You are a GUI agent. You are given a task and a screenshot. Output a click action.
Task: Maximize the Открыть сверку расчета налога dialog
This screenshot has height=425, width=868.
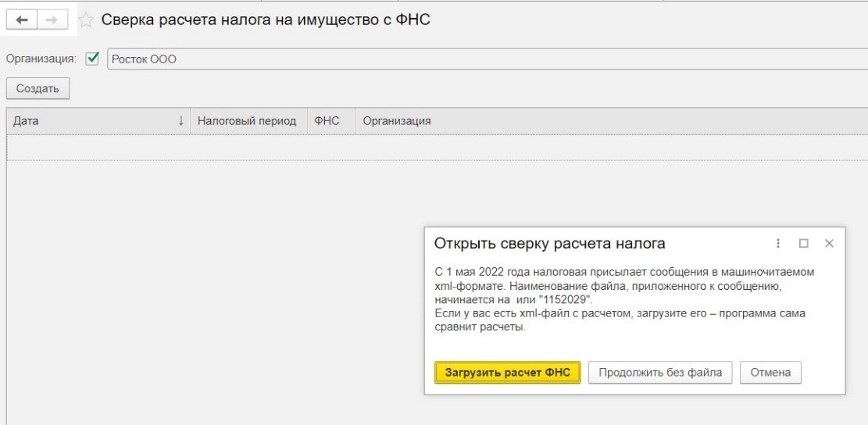click(804, 244)
